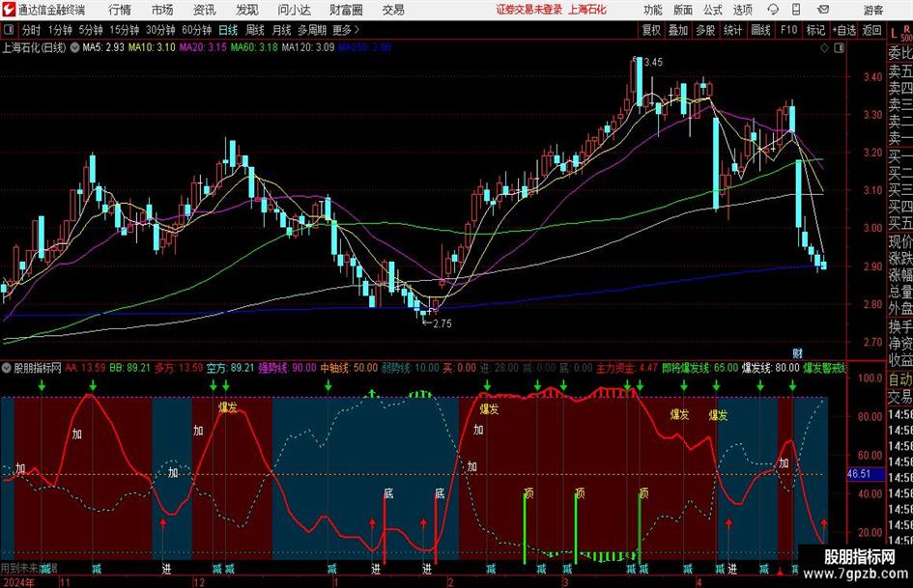The height and width of the screenshot is (588, 913).
Task: Click the MA20: 3.15 value
Action: 203,47
